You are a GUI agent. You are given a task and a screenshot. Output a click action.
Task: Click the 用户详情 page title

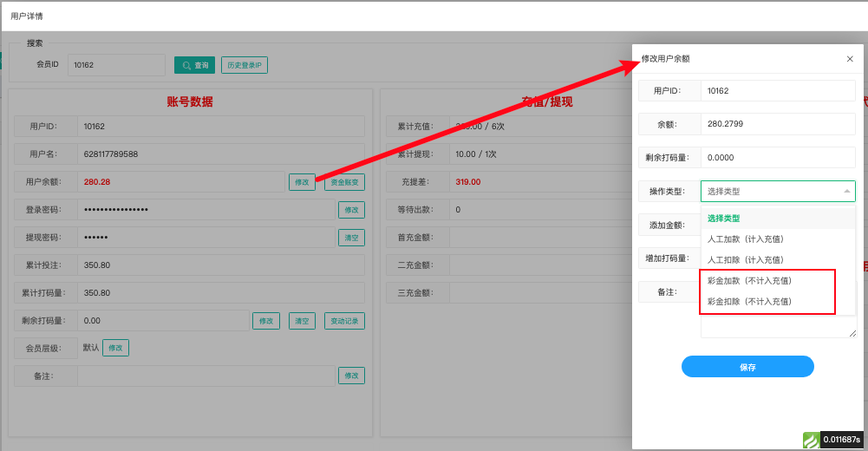27,16
